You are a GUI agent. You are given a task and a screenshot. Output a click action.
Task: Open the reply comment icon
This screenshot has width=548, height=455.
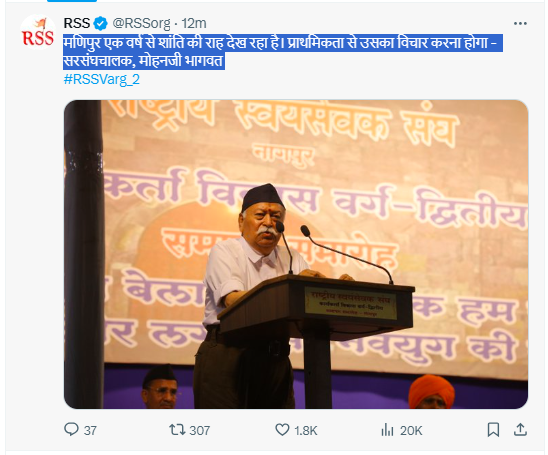pyautogui.click(x=71, y=429)
